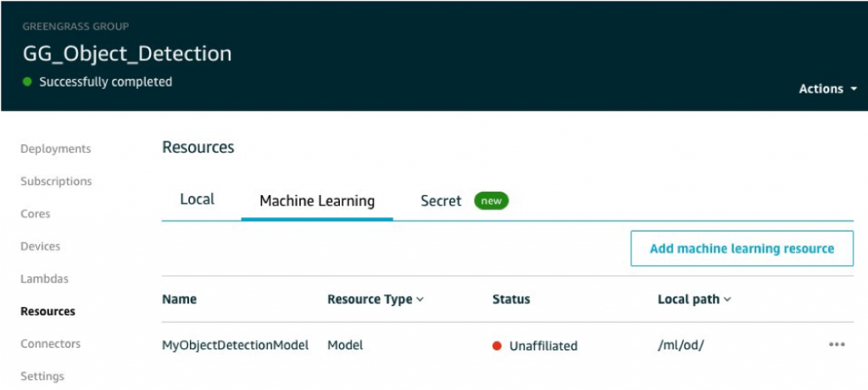868x390 pixels.
Task: Click the Status column header
Action: pyautogui.click(x=511, y=299)
